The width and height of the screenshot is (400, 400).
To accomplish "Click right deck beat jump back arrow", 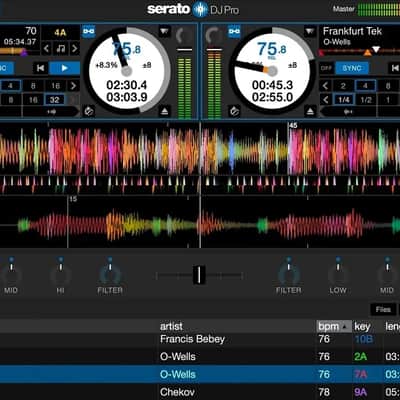I will coord(348,112).
